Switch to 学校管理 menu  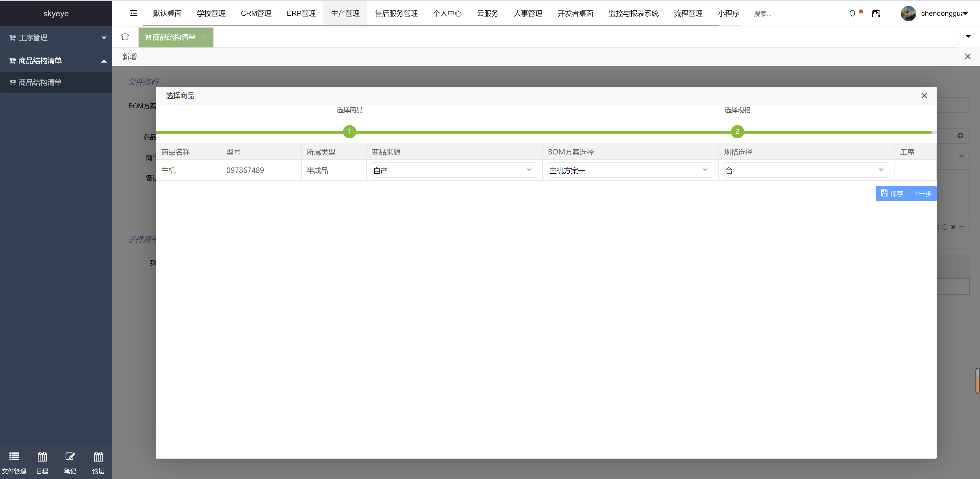[211, 13]
